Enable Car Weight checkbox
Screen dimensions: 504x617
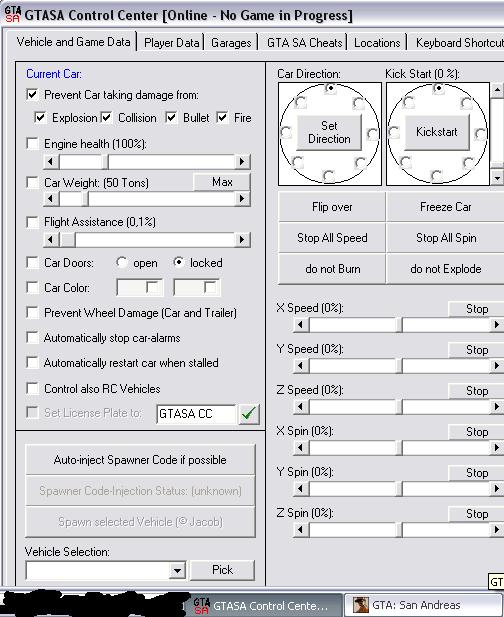pyautogui.click(x=32, y=182)
